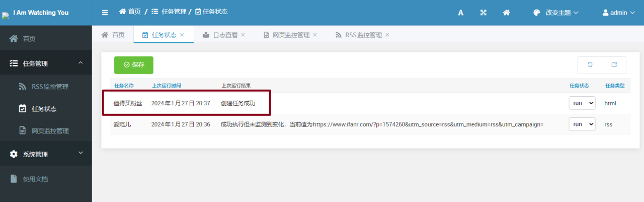Open the run status dropdown for 爱范儿
Viewport: 644px width, 202px height.
click(x=582, y=124)
